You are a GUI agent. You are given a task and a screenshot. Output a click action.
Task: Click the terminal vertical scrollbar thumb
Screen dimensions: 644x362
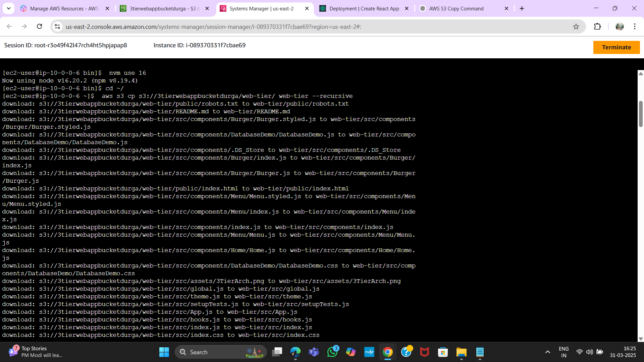[641, 114]
